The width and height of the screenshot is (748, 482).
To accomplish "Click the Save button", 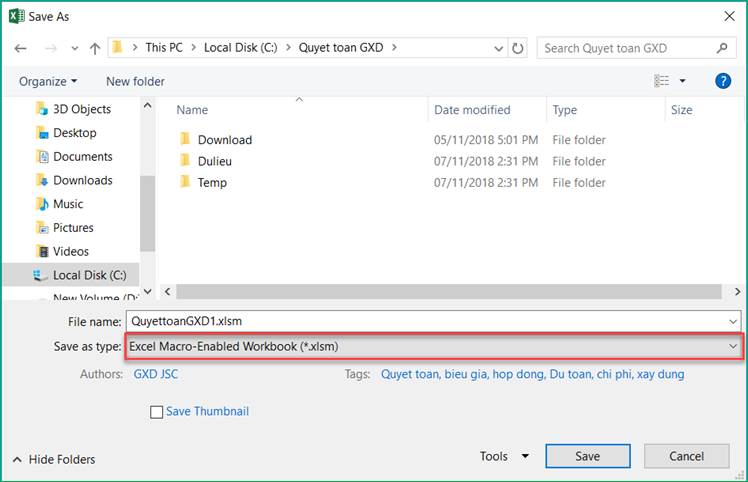I will pyautogui.click(x=587, y=456).
